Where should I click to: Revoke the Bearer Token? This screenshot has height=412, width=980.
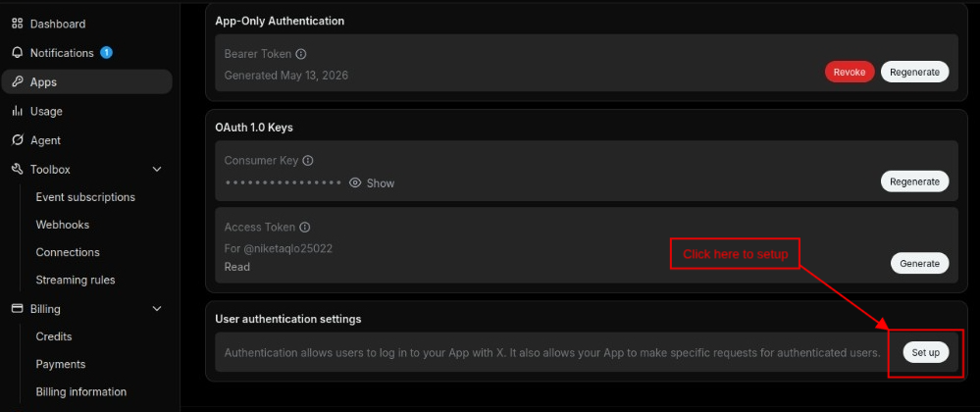coord(850,72)
